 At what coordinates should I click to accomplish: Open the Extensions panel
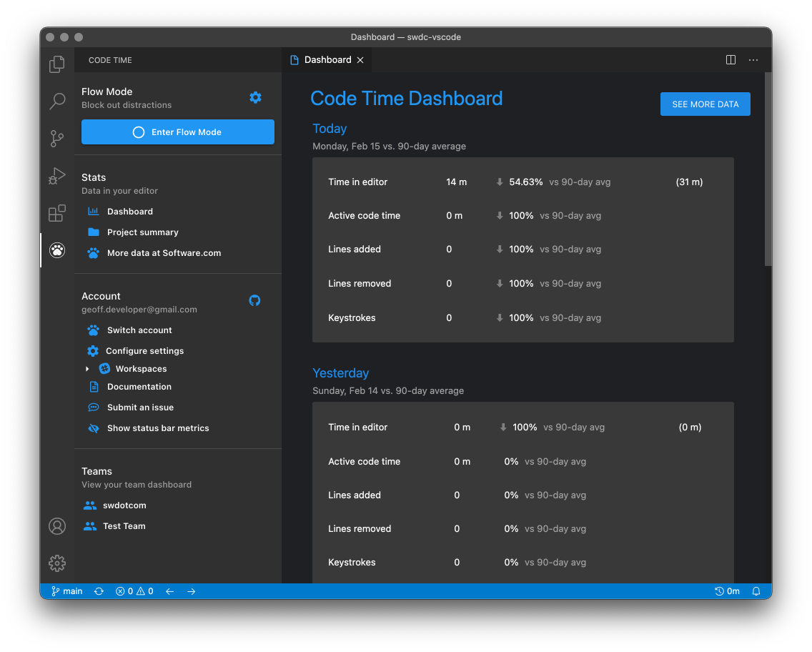[x=56, y=213]
